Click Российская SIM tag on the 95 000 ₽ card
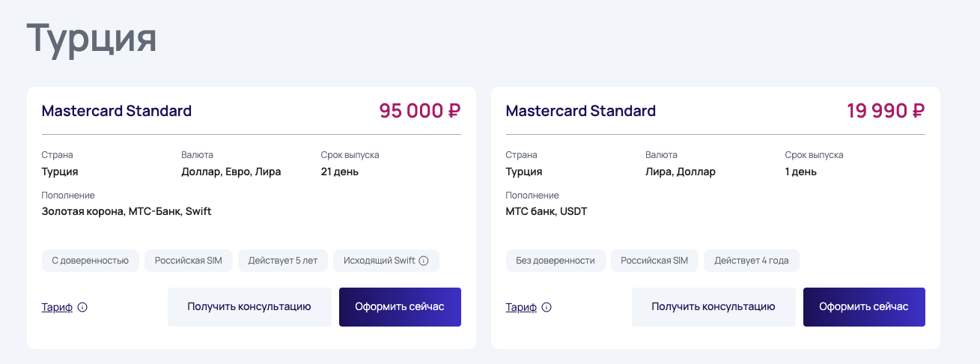980x364 pixels. pos(189,261)
